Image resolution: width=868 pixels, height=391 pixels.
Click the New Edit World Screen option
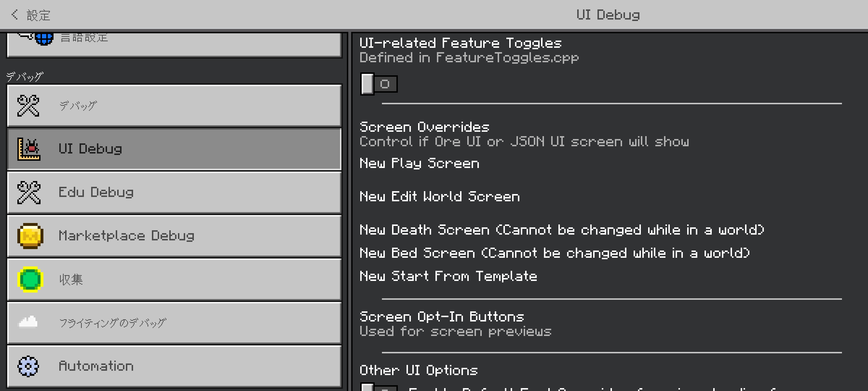click(x=439, y=197)
